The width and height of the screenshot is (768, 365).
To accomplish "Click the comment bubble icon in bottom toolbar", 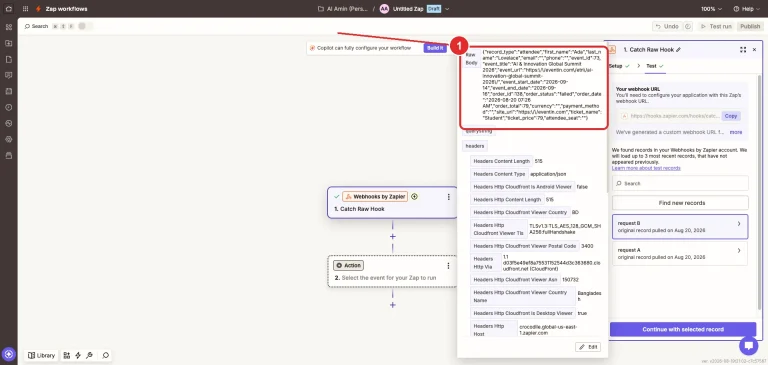I will pyautogui.click(x=105, y=355).
